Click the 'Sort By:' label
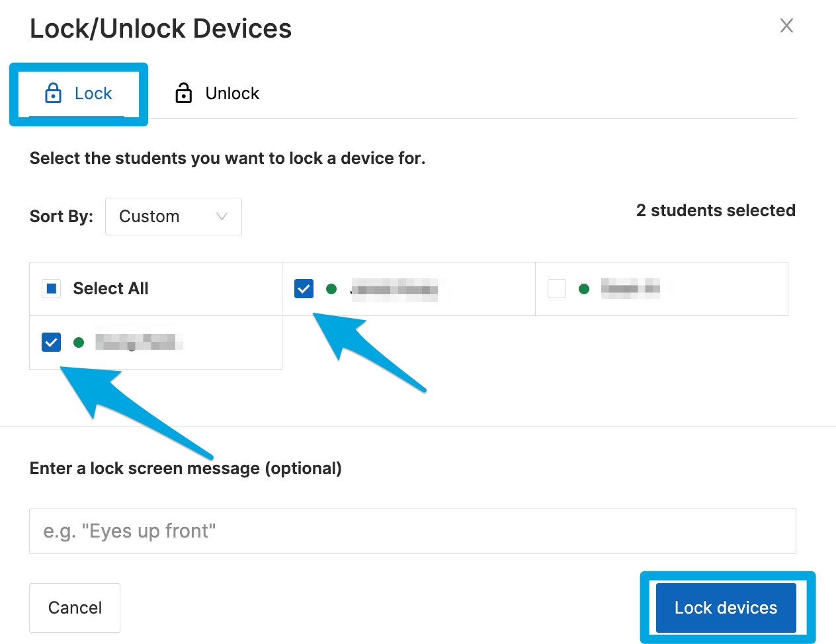 (x=62, y=216)
